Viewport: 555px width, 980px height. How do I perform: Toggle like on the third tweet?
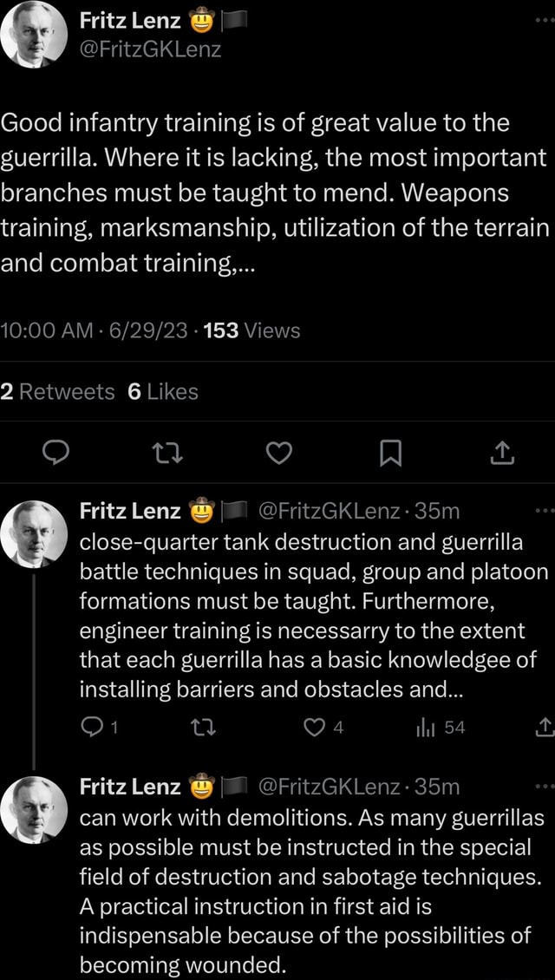[317, 976]
